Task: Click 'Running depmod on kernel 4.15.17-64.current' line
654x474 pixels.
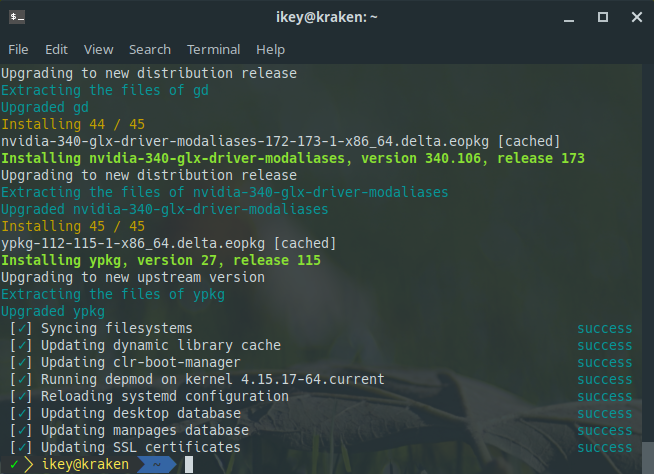Action: pos(213,379)
